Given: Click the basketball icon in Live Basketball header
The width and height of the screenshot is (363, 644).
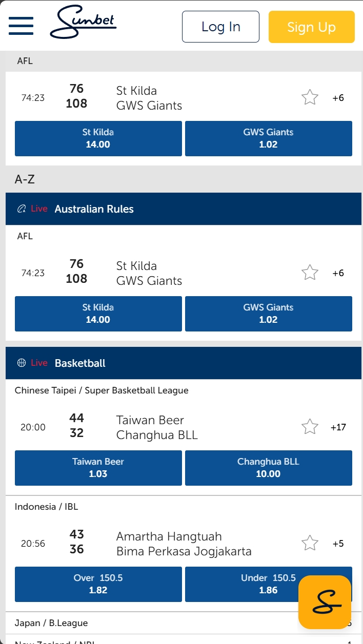Looking at the screenshot, I should (22, 363).
